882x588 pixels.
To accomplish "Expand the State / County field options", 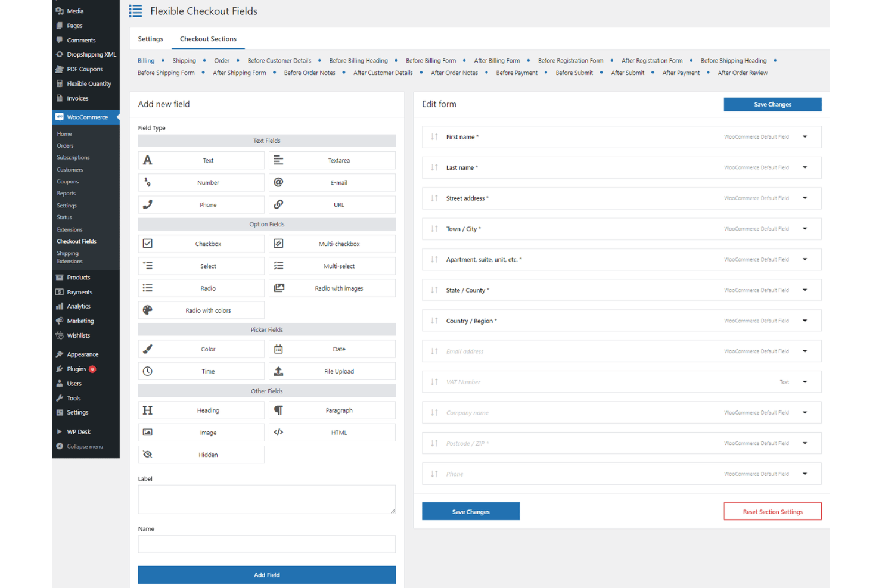I will 805,290.
